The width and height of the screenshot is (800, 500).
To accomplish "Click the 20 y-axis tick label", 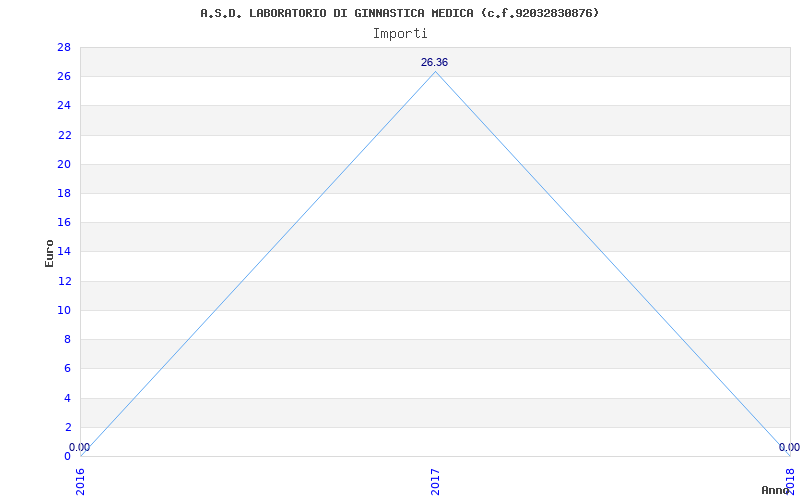I will click(64, 164).
